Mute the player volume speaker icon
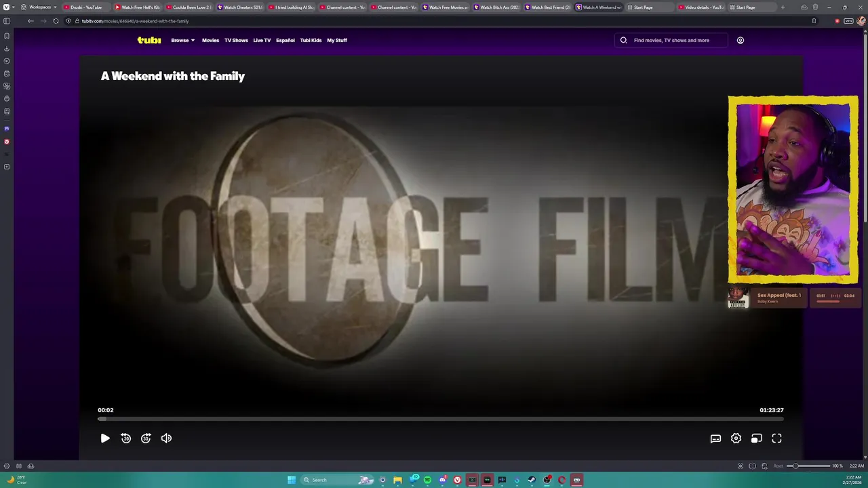Viewport: 868px width, 488px height. tap(166, 439)
